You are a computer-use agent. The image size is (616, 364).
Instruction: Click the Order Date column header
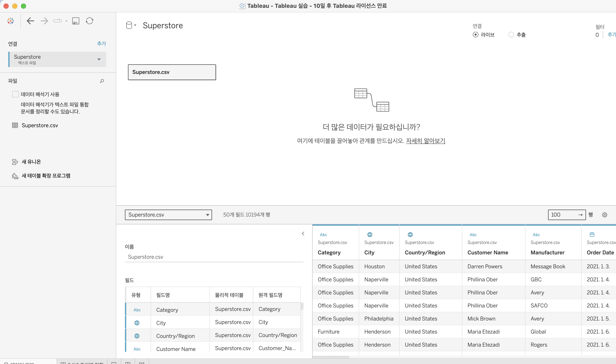600,253
